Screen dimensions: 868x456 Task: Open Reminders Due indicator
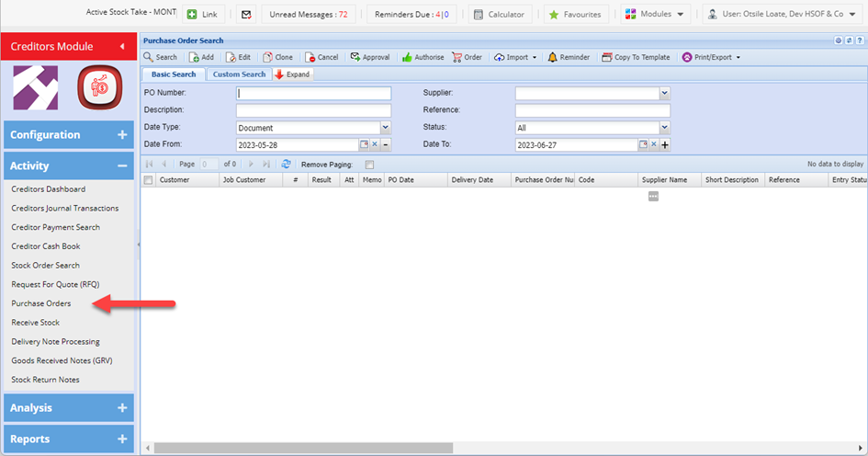411,15
